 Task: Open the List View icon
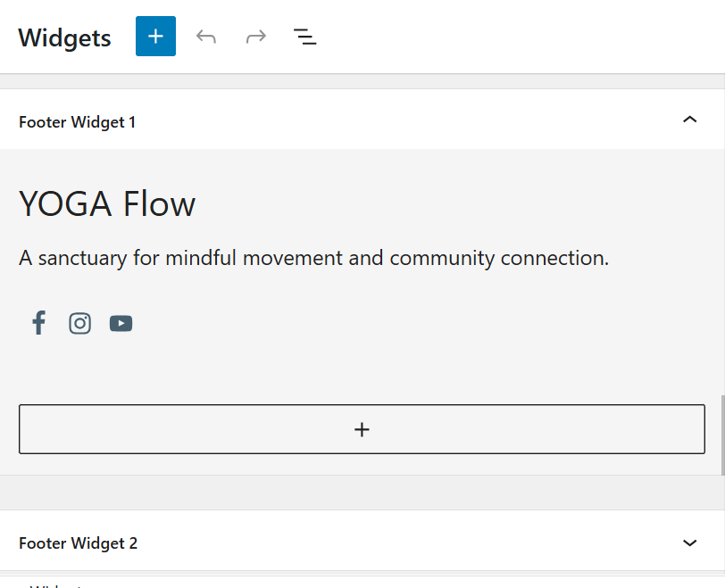click(x=305, y=37)
